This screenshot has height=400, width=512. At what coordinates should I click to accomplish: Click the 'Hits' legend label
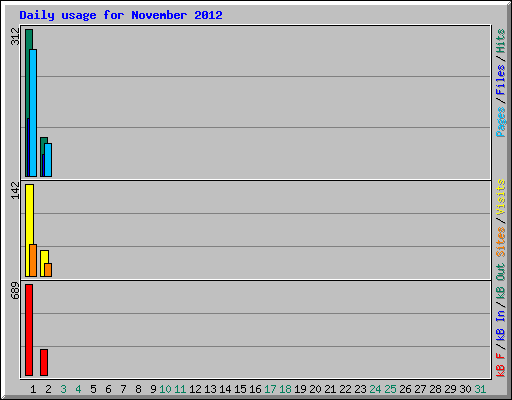[501, 41]
